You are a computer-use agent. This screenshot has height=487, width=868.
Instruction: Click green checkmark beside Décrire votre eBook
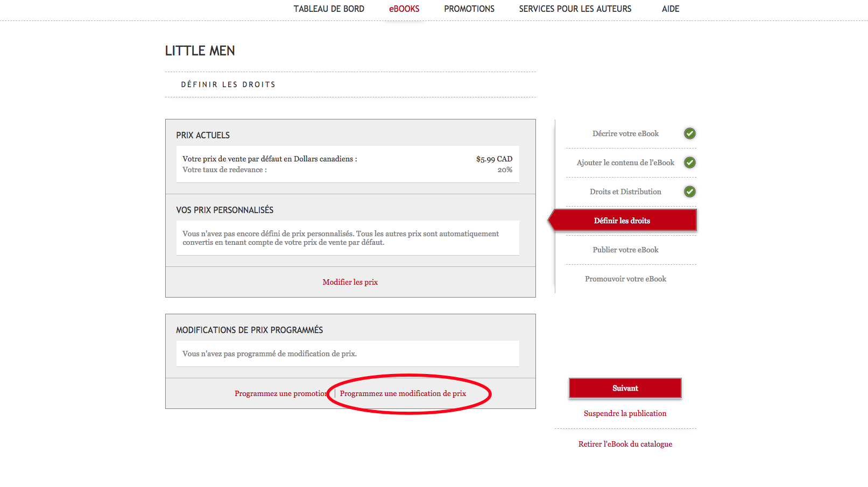(x=689, y=133)
